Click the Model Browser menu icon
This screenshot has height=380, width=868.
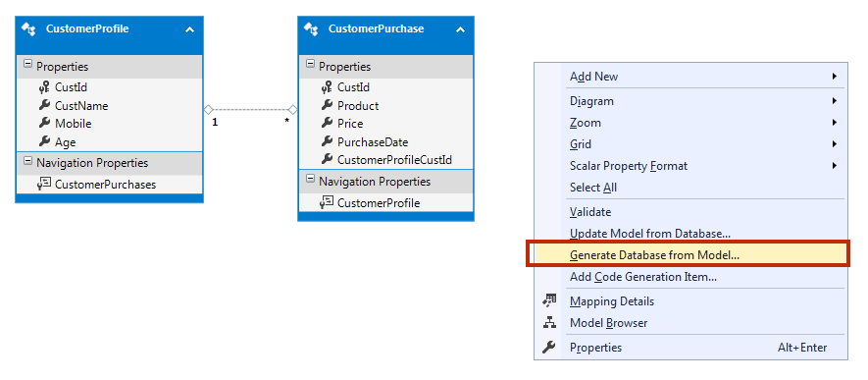point(549,323)
